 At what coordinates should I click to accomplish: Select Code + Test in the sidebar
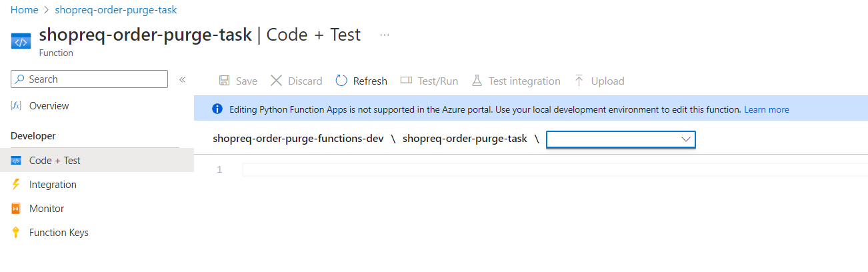(x=55, y=161)
